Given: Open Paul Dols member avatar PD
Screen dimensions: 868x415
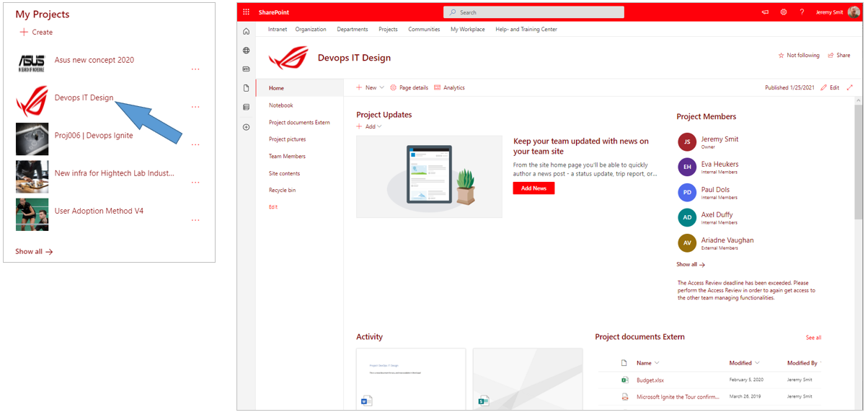Looking at the screenshot, I should coord(687,192).
